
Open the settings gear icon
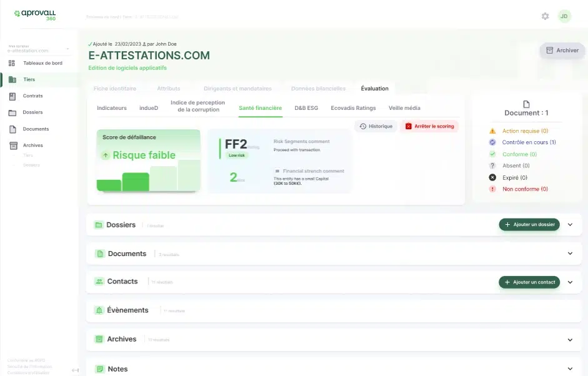pos(545,16)
